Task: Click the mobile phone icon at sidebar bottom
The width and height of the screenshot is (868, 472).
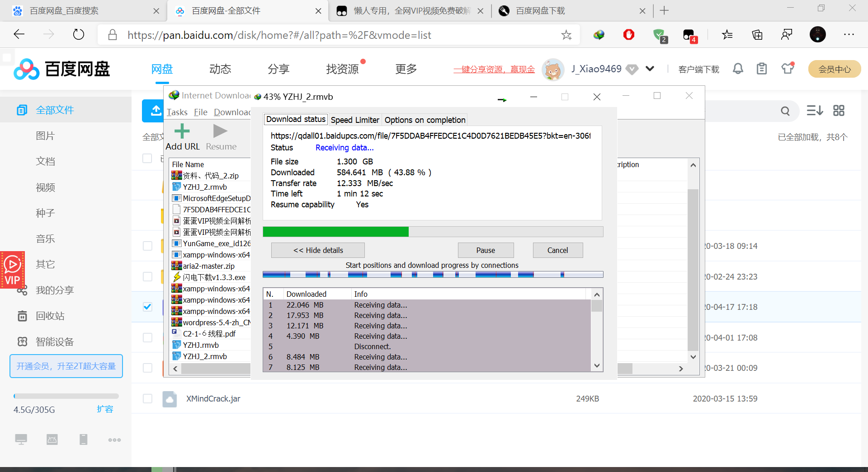Action: point(84,439)
